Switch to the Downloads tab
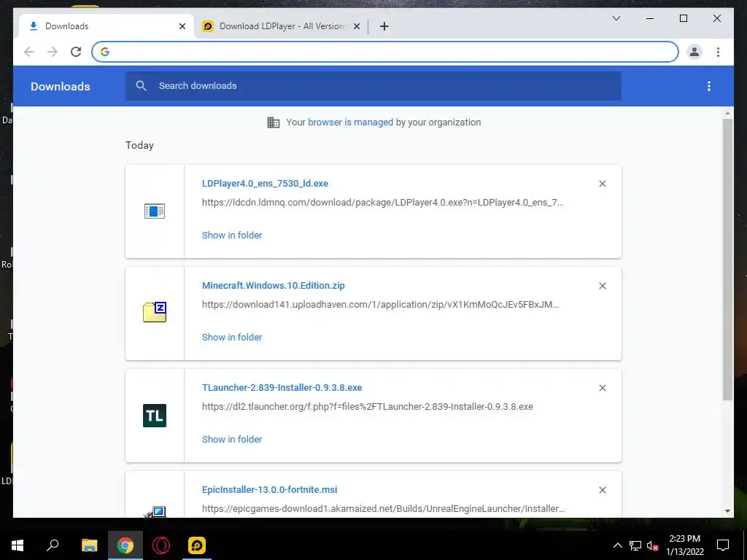Screen dimensions: 747x560 point(107,26)
